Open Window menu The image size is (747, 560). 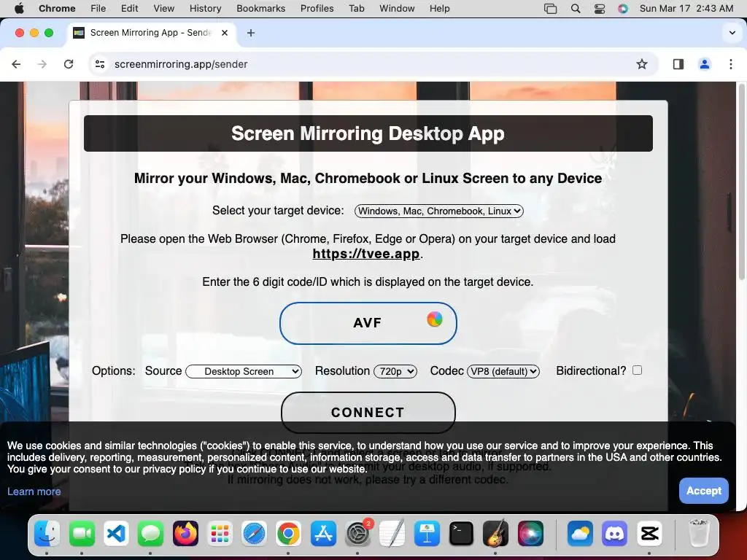pyautogui.click(x=397, y=9)
